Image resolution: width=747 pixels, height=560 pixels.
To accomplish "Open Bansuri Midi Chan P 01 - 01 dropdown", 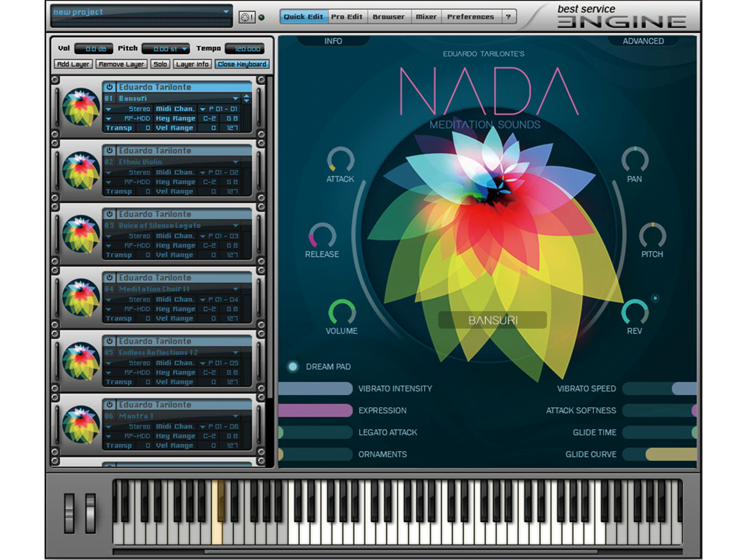I will (219, 109).
